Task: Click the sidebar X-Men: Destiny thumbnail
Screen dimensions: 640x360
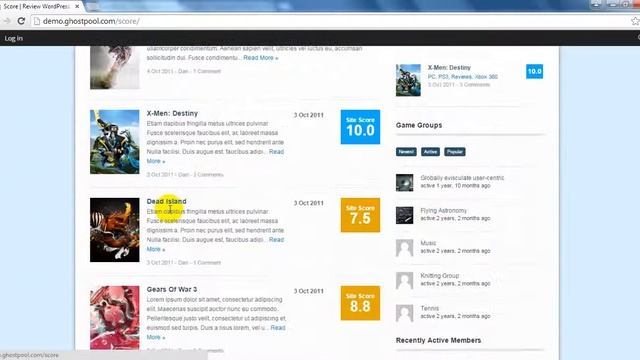Action: point(408,80)
